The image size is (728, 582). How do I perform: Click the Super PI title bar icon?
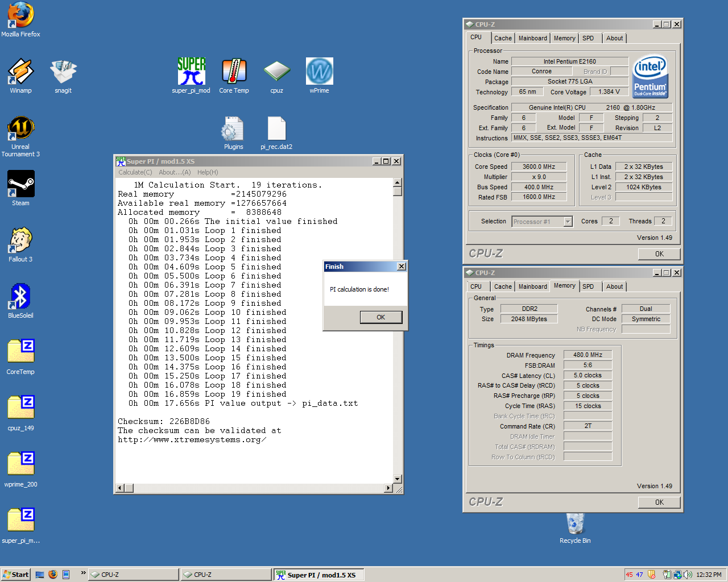(121, 161)
